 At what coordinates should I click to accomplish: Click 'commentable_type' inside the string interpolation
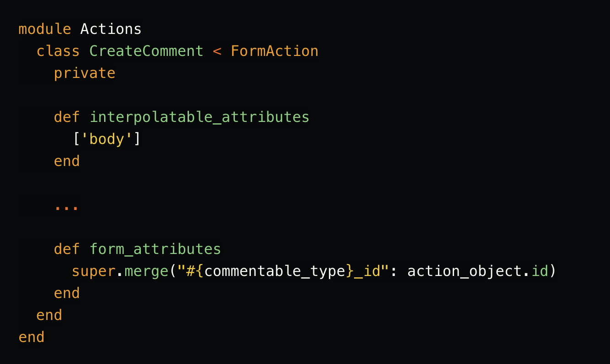275,271
